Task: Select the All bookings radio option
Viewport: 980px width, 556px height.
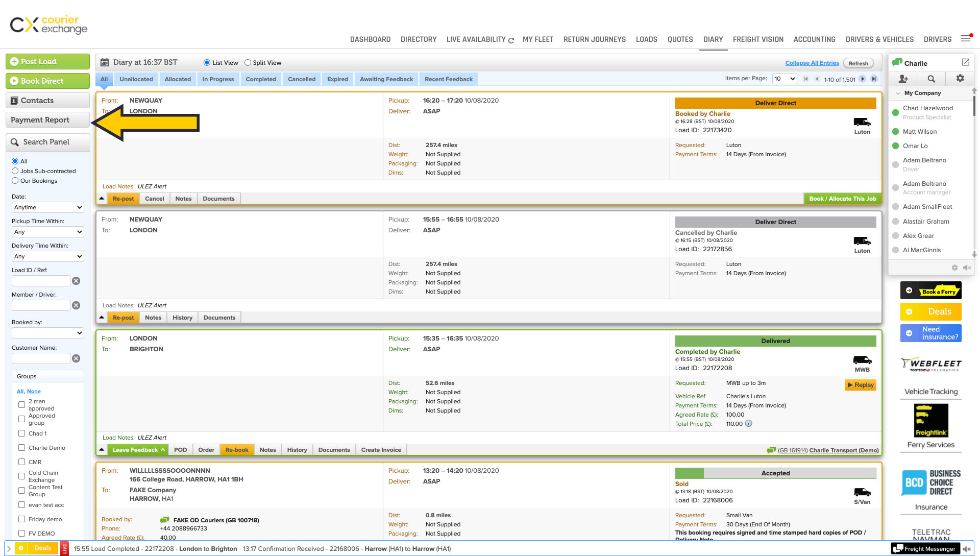Action: coord(15,161)
